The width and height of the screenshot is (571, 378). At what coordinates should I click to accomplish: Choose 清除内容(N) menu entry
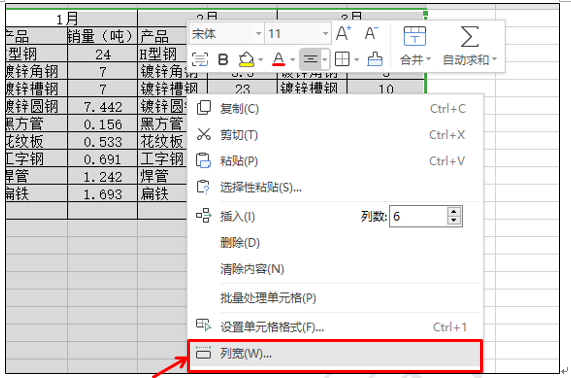(335, 269)
